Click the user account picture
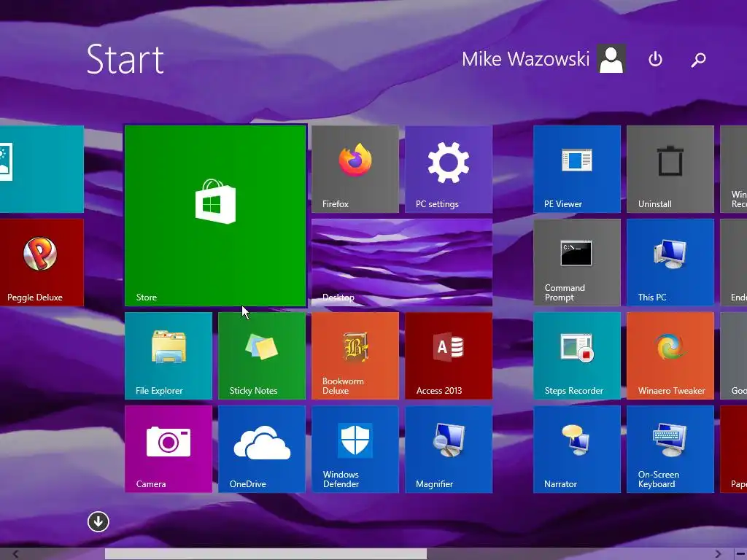The height and width of the screenshot is (560, 747). click(x=612, y=59)
